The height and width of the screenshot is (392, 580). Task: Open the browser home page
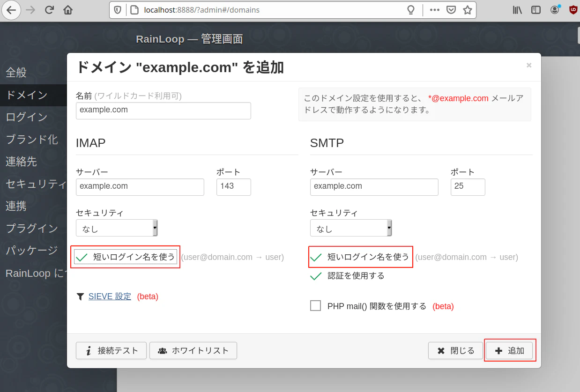coord(68,10)
